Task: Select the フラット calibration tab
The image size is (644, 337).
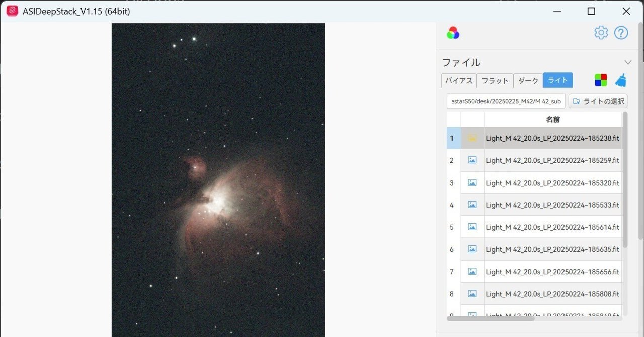Action: pos(495,80)
